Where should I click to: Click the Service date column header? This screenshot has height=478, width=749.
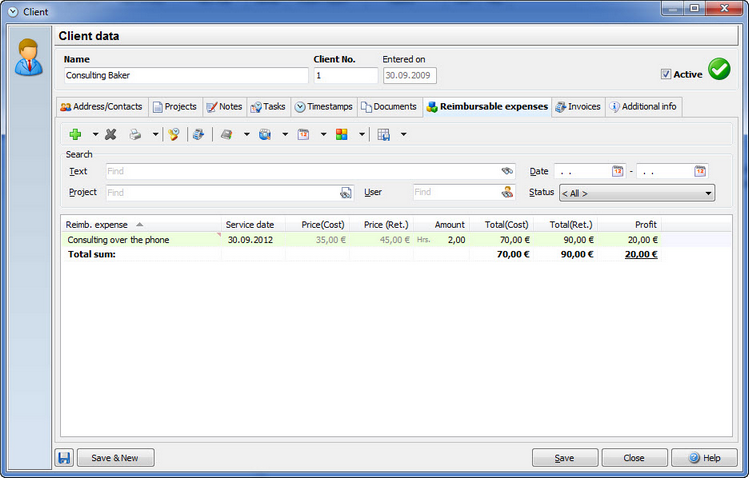pyautogui.click(x=253, y=224)
